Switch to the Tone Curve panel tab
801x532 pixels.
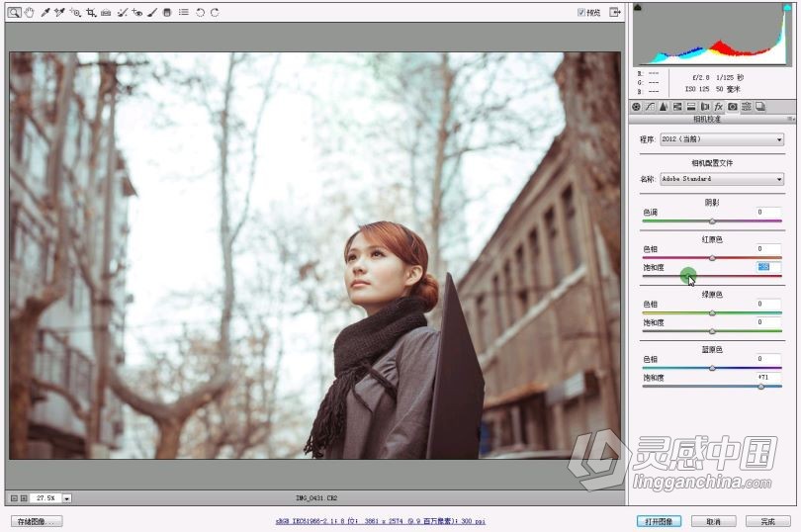tap(650, 106)
